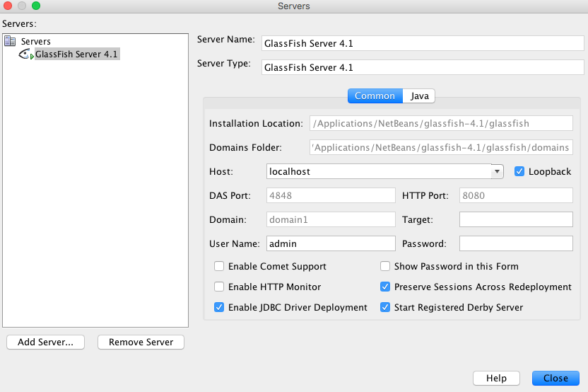The image size is (588, 392).
Task: Click the green zoom window button
Action: point(36,6)
